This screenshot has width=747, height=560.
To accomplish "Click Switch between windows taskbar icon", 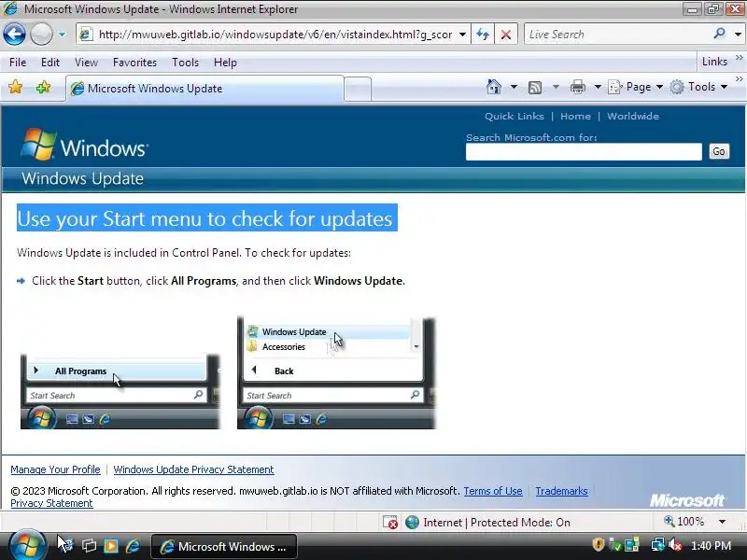I will pos(89,546).
